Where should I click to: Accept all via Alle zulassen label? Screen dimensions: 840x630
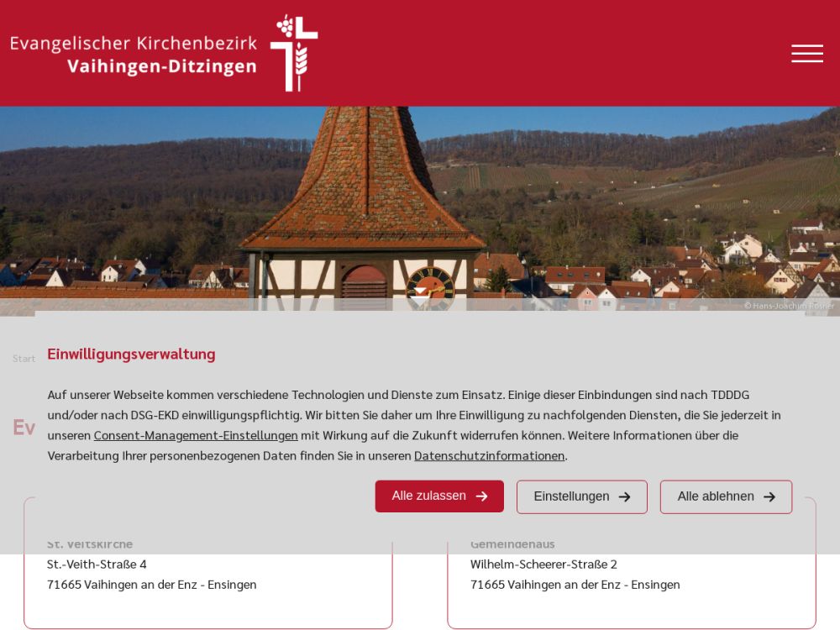point(428,496)
